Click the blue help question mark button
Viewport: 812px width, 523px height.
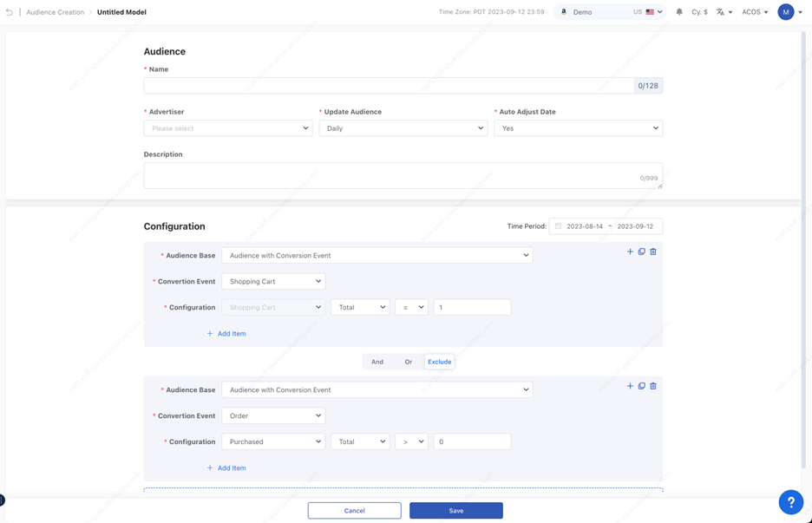[x=791, y=502]
